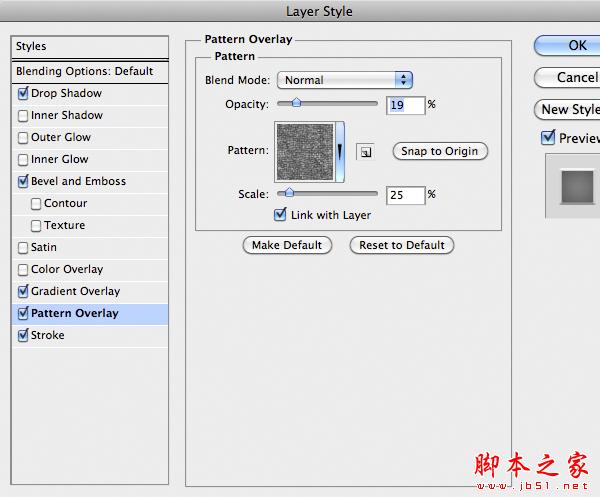Click the Opacity slider handle
This screenshot has height=497, width=600.
297,103
